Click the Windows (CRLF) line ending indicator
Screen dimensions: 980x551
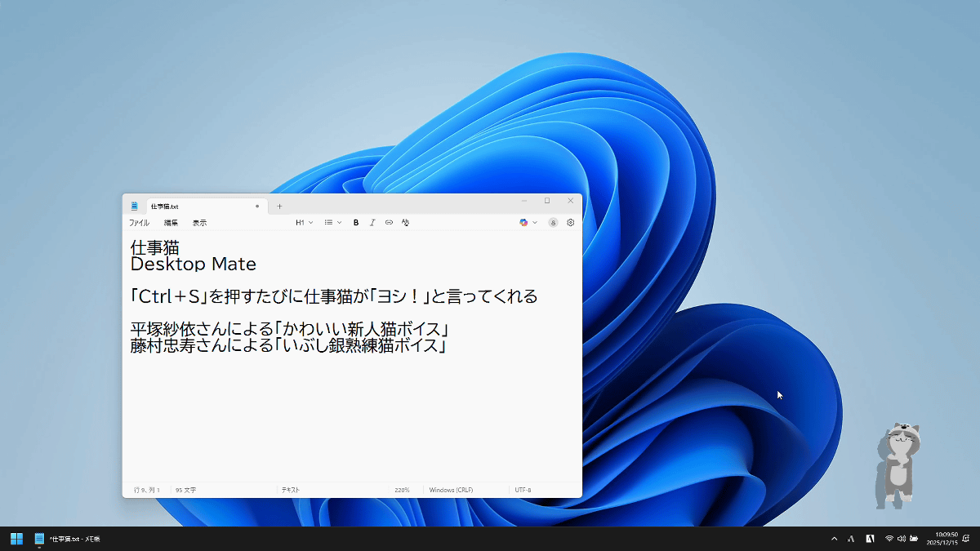tap(451, 490)
